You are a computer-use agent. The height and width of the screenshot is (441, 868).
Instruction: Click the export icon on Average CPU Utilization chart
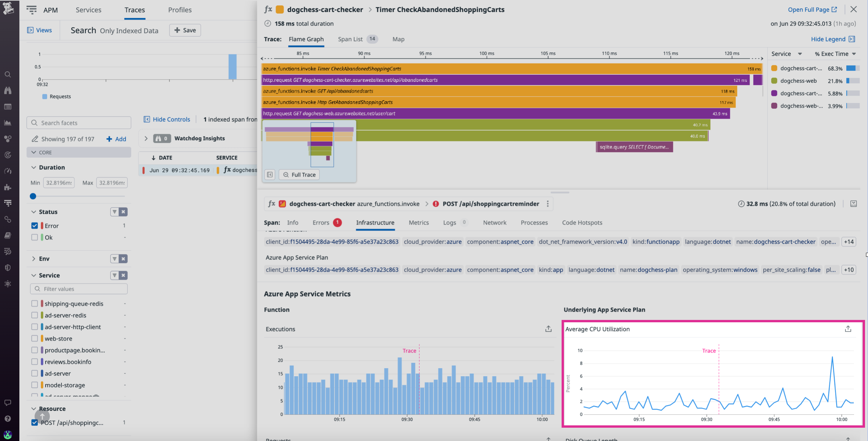click(848, 329)
